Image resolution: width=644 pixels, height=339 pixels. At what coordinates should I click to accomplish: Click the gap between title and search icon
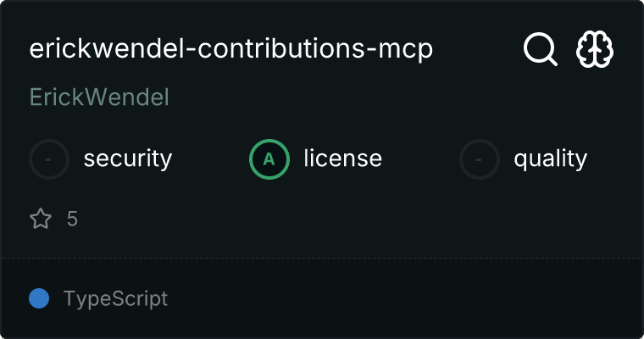pos(479,50)
